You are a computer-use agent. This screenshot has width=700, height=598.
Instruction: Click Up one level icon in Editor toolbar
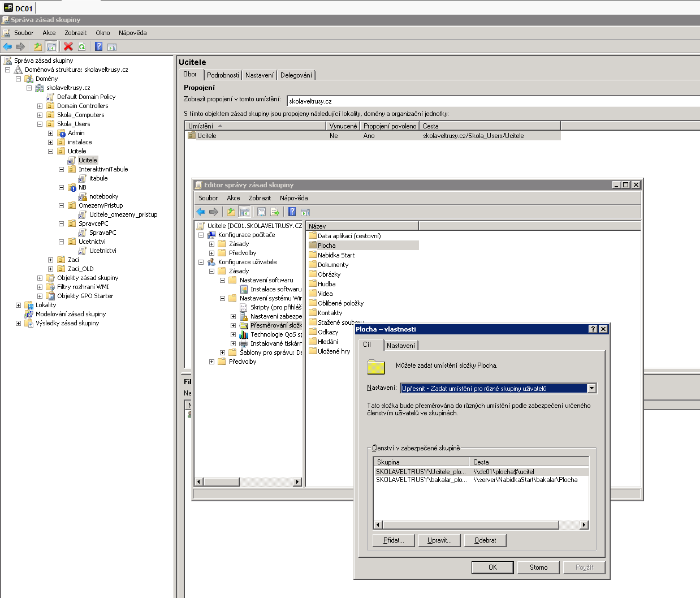(231, 212)
